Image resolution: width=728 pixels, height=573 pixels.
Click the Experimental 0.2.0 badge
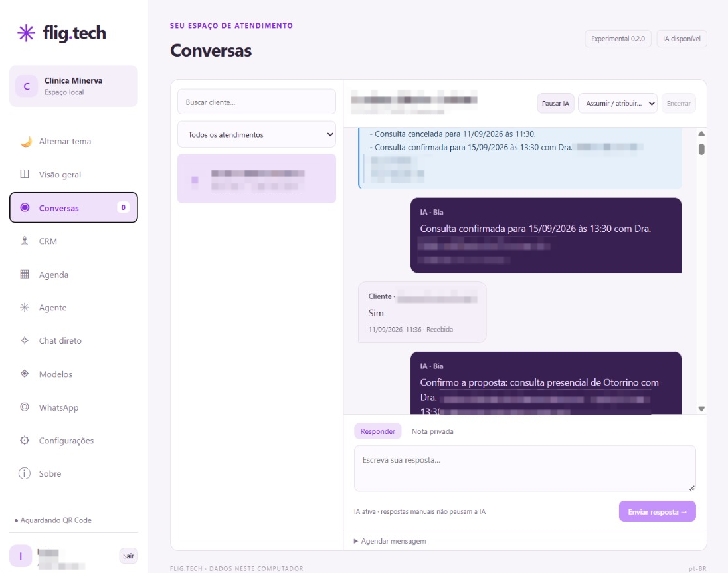click(618, 39)
